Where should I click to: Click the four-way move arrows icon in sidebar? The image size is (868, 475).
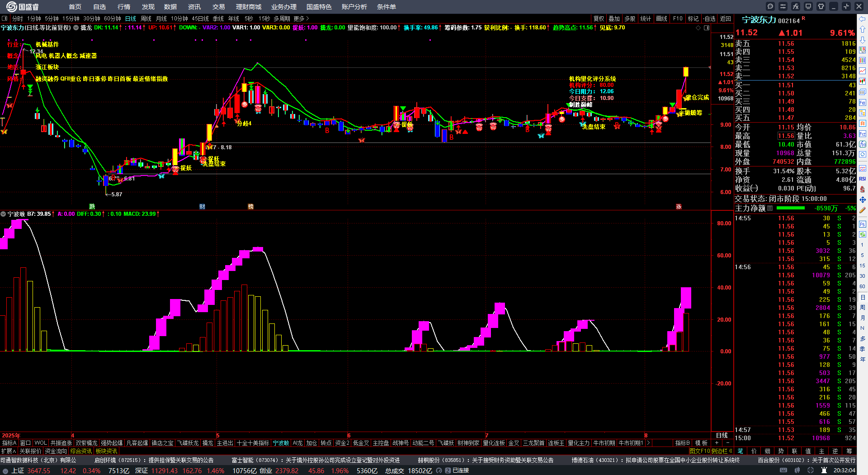point(863,199)
